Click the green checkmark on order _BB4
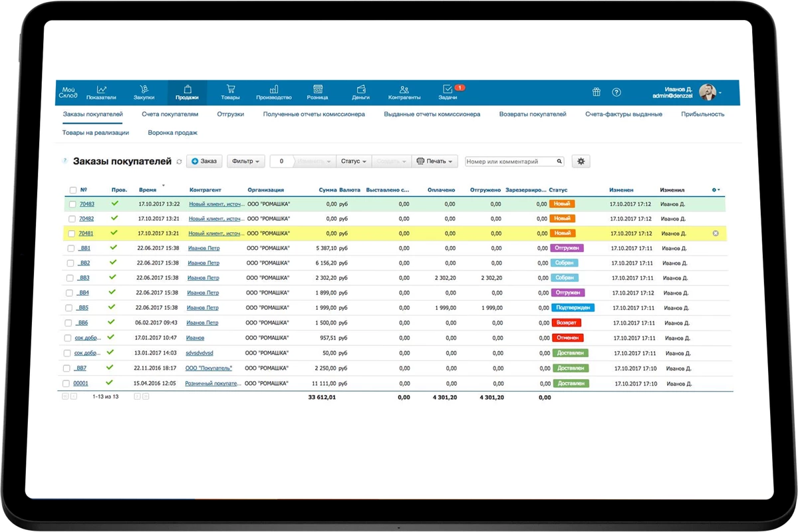798x532 pixels. [112, 292]
